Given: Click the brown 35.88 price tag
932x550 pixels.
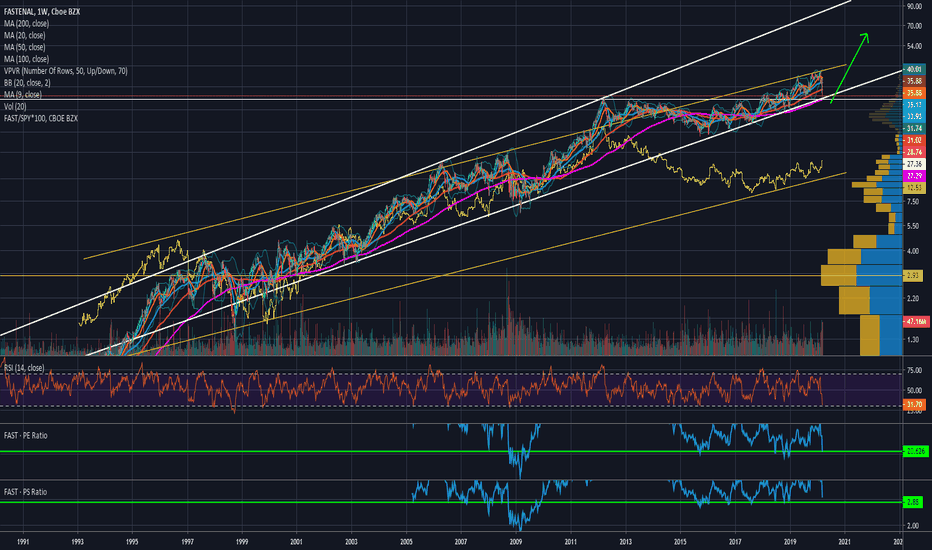Looking at the screenshot, I should tap(914, 81).
